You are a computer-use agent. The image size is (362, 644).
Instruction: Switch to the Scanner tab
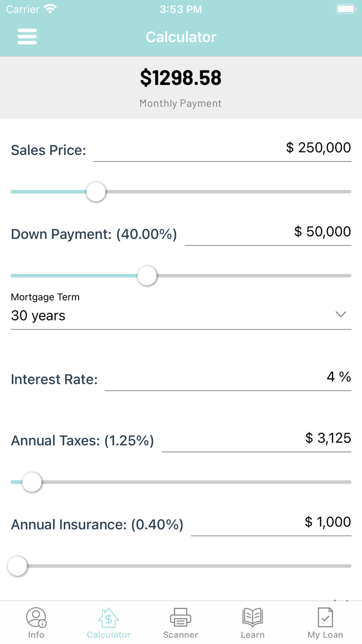point(180,621)
